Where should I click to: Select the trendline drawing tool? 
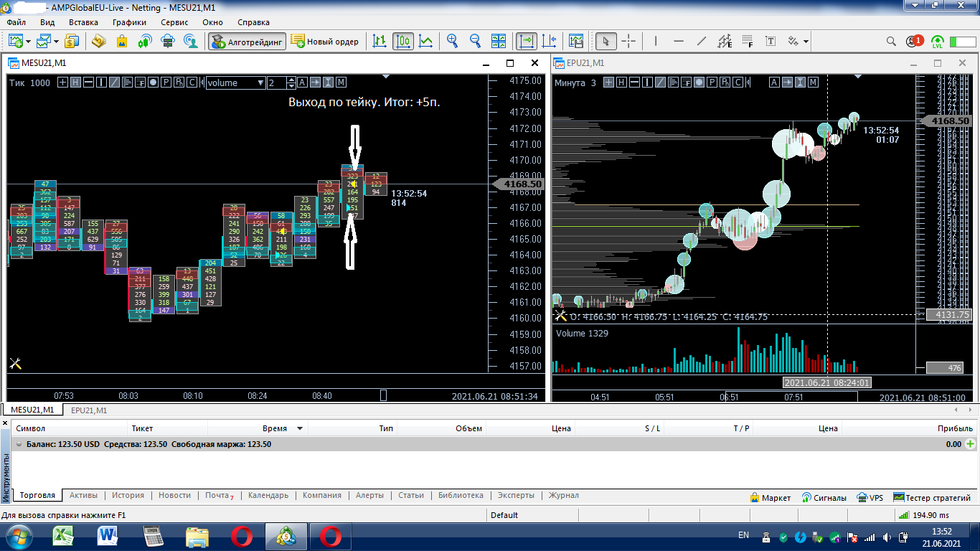point(702,41)
